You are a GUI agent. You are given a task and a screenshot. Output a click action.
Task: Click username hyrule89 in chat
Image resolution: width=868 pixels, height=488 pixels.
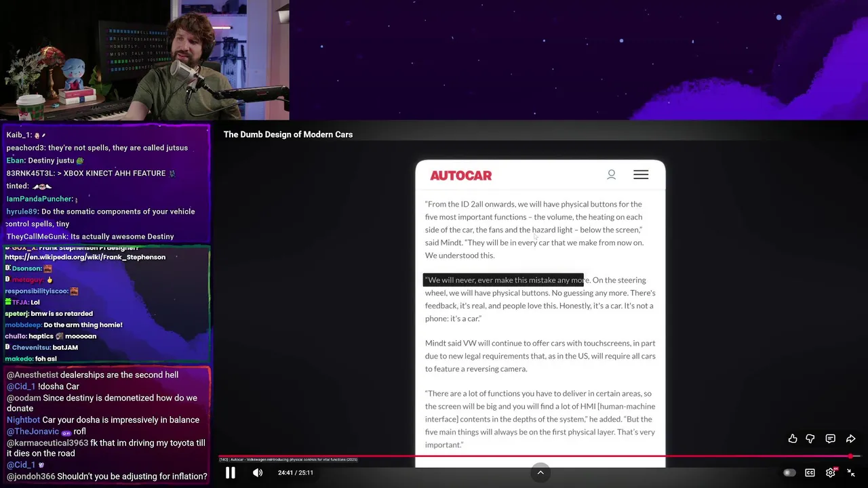point(22,211)
